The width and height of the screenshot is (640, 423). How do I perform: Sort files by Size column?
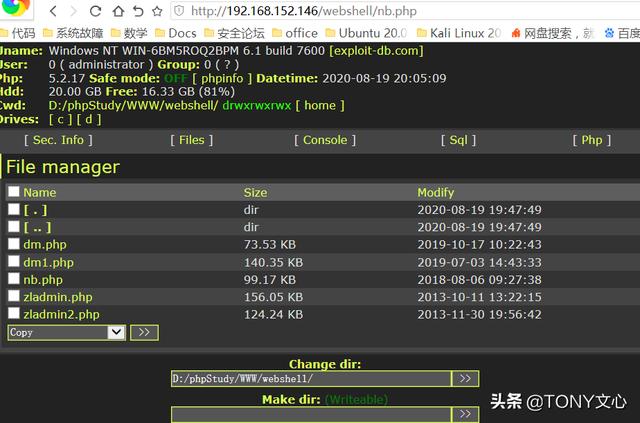click(x=256, y=192)
